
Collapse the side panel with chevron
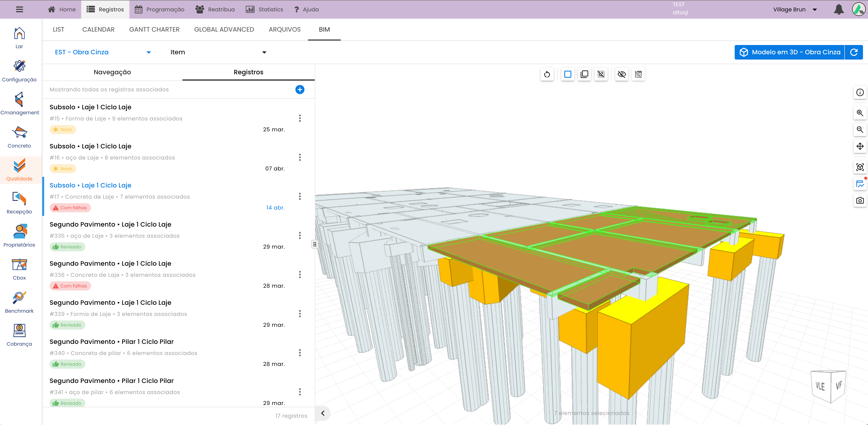(x=323, y=413)
